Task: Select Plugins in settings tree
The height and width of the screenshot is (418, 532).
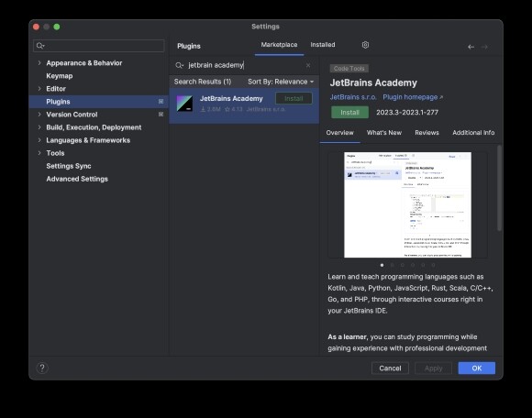Action: click(x=99, y=102)
